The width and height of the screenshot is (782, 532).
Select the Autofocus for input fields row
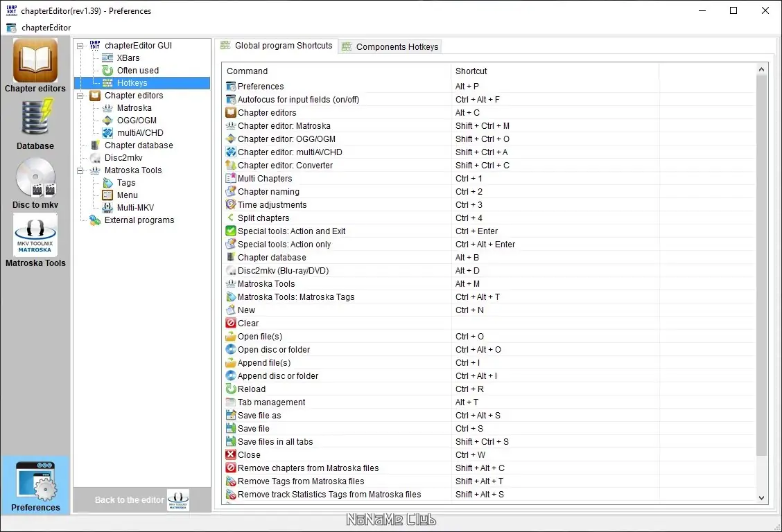489,99
